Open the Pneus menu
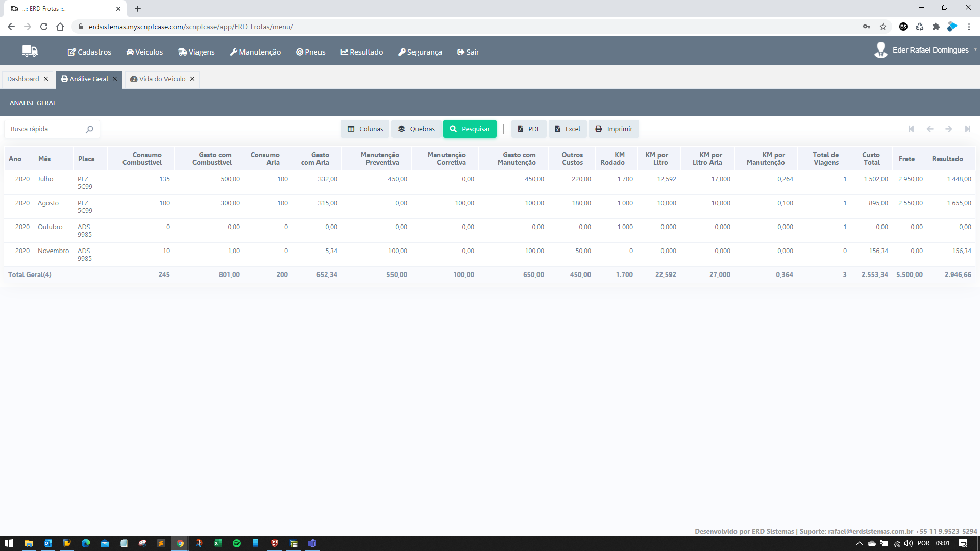Image resolution: width=980 pixels, height=551 pixels. 310,52
